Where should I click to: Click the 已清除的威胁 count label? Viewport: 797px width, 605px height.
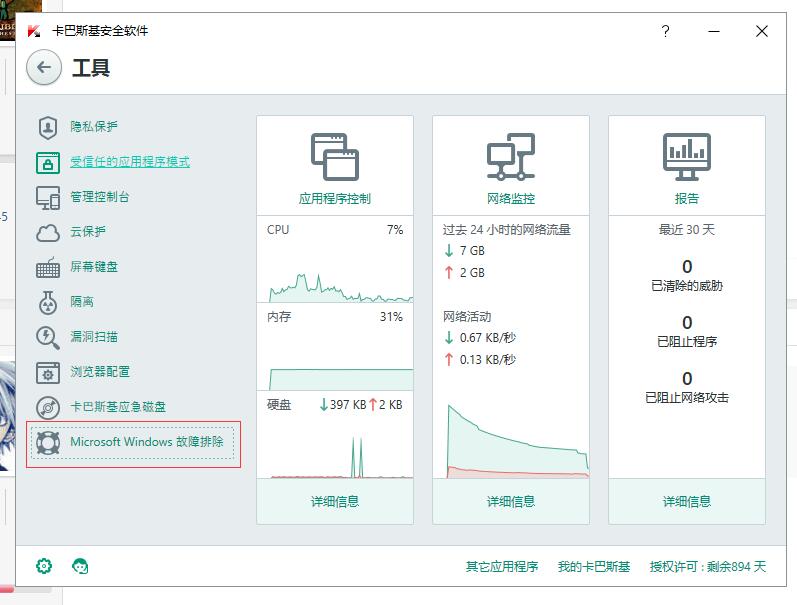tap(687, 286)
